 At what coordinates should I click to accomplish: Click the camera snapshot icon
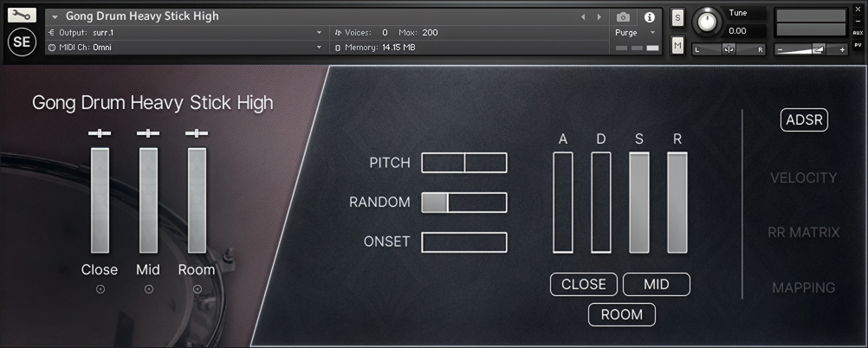623,16
